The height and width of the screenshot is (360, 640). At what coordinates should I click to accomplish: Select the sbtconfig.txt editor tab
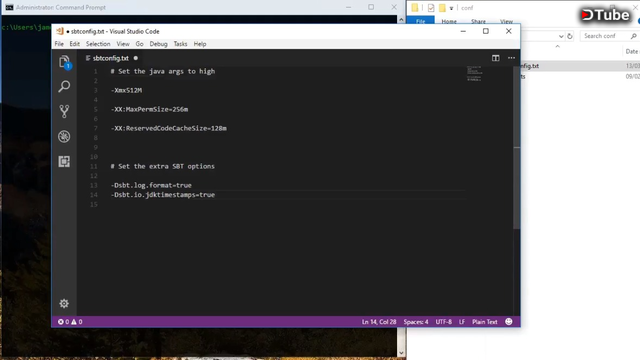(x=111, y=58)
